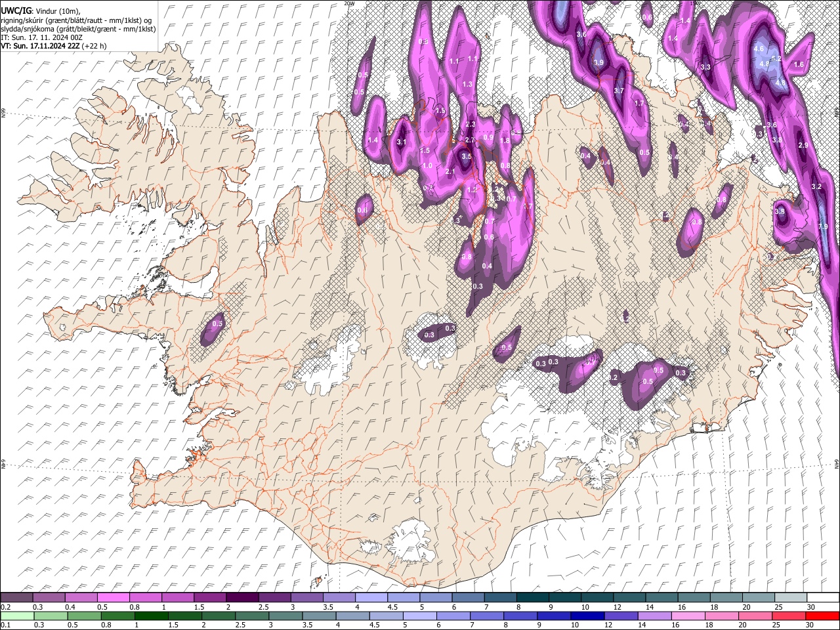Click the darkest purple 2 swatch in top legend
Screen dimensions: 840x630
tap(241, 598)
